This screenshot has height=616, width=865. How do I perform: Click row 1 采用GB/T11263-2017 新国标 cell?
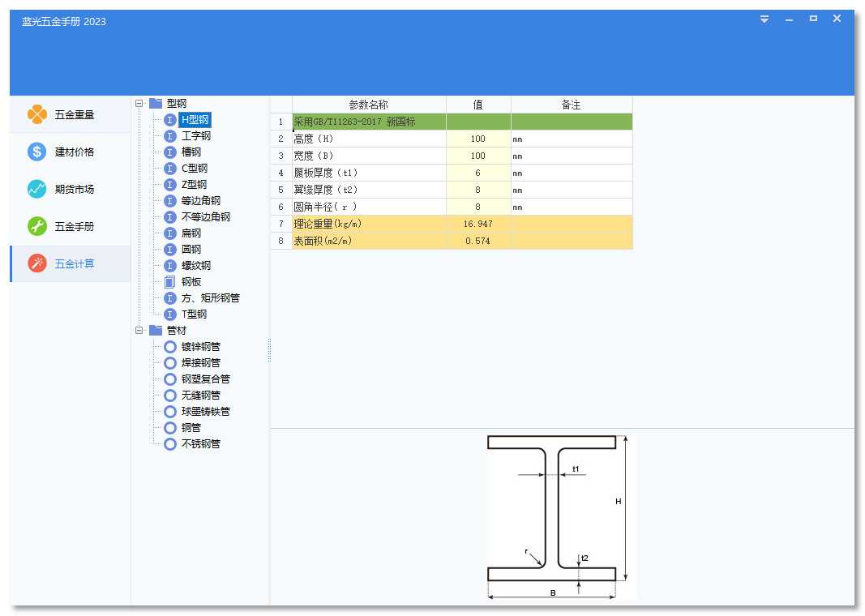click(x=369, y=122)
